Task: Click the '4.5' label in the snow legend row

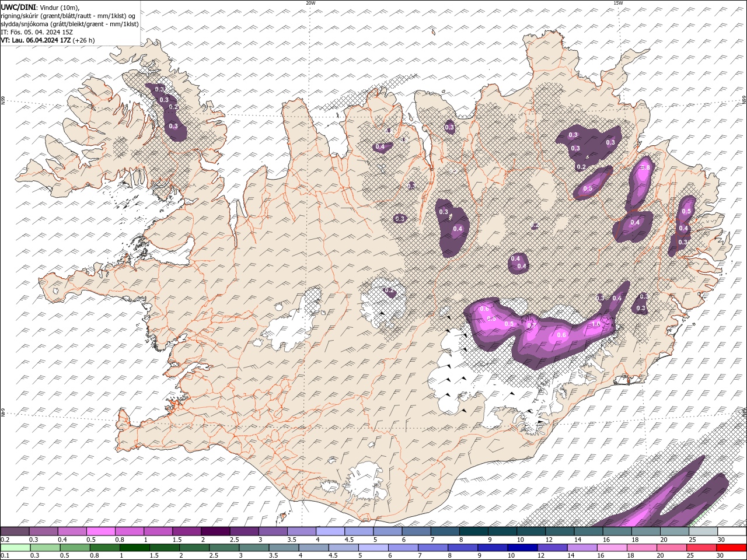Action: click(x=349, y=540)
